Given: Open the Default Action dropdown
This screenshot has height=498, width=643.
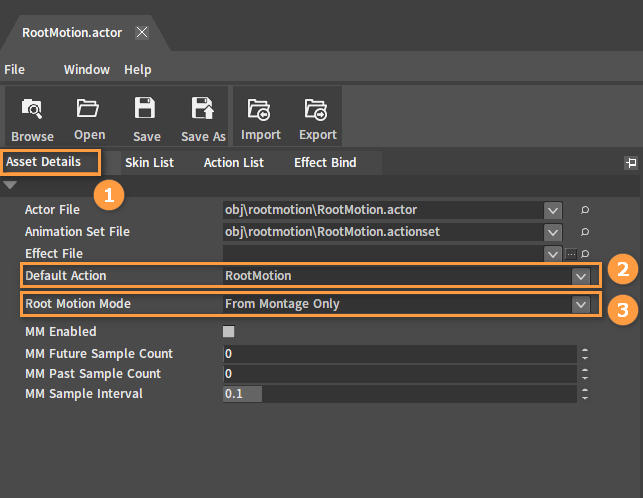Looking at the screenshot, I should 580,276.
